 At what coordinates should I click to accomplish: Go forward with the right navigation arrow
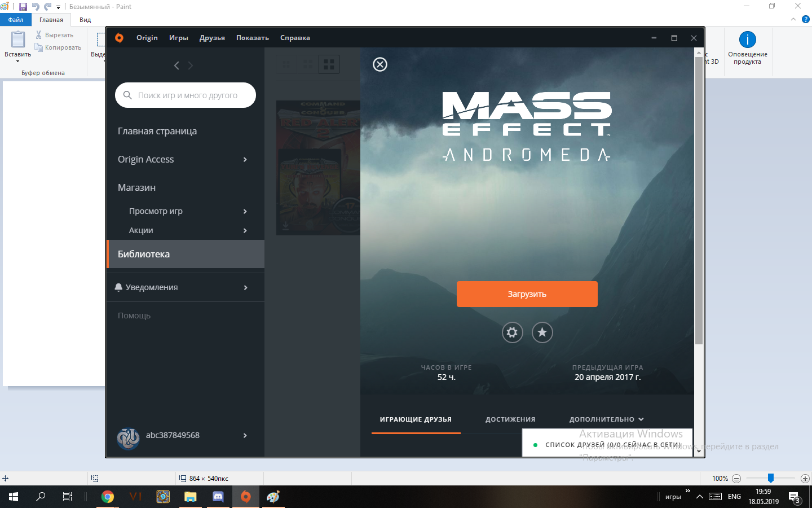point(191,65)
